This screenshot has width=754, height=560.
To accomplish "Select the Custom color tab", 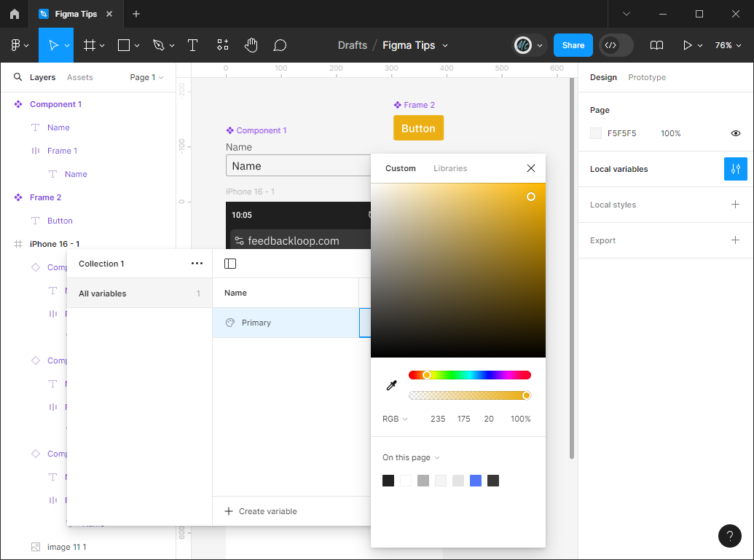I will point(401,168).
